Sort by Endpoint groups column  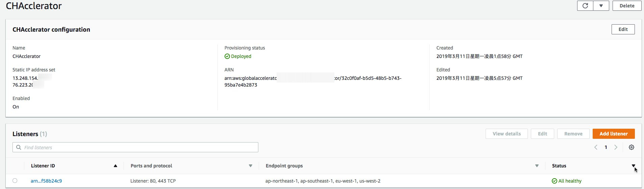coord(537,166)
